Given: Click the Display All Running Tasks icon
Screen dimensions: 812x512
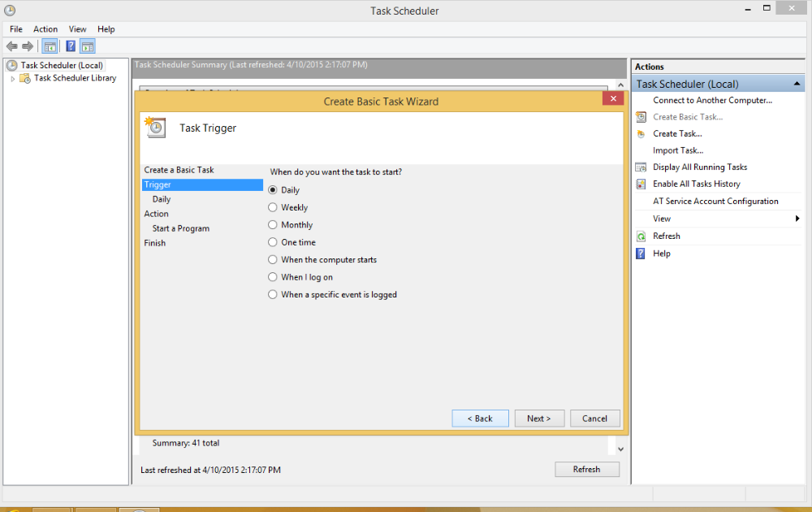Looking at the screenshot, I should (641, 167).
